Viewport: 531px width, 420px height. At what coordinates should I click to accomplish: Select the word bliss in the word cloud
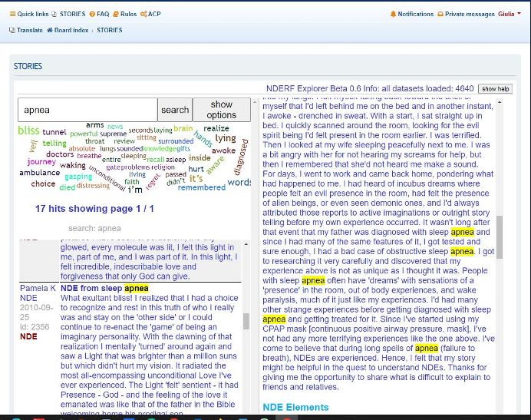tap(29, 131)
